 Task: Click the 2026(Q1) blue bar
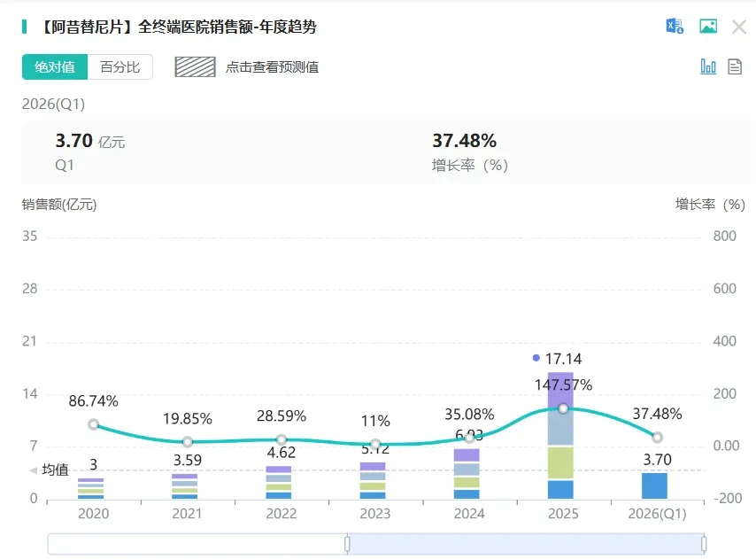[654, 485]
